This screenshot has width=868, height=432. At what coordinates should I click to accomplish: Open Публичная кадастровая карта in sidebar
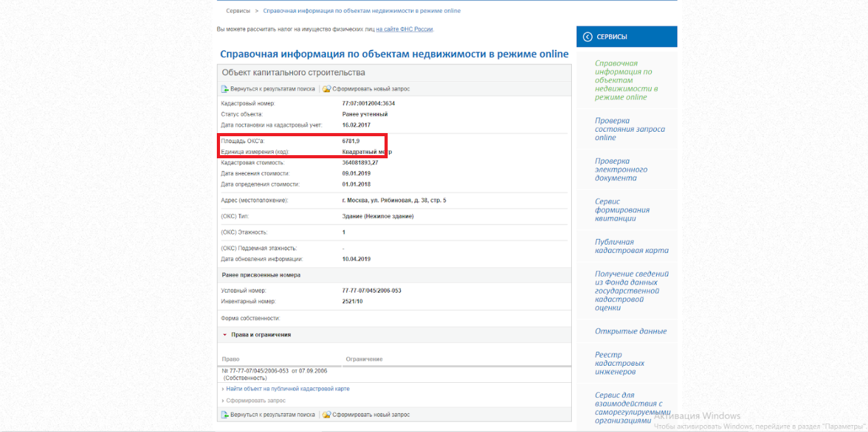pyautogui.click(x=632, y=246)
